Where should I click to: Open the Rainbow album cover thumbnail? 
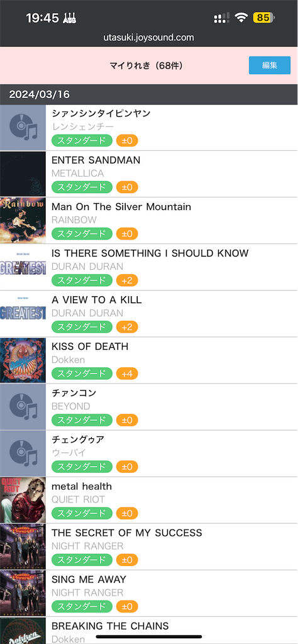[23, 221]
